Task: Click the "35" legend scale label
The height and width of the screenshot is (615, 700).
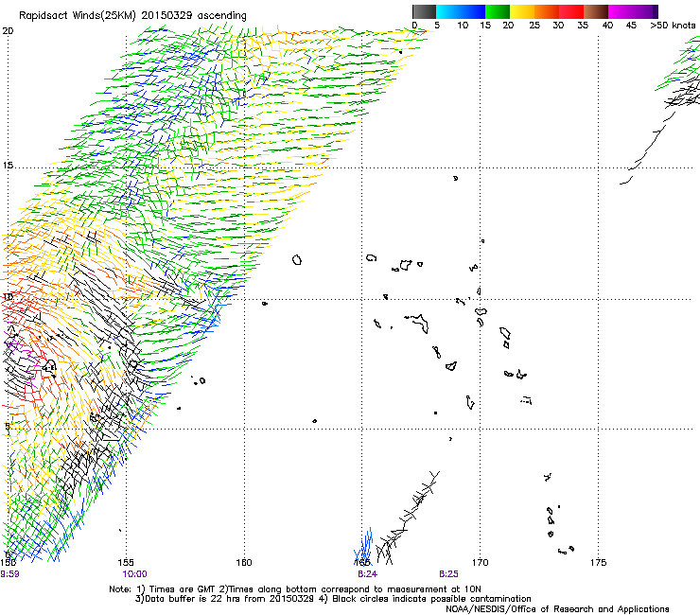Action: click(583, 25)
